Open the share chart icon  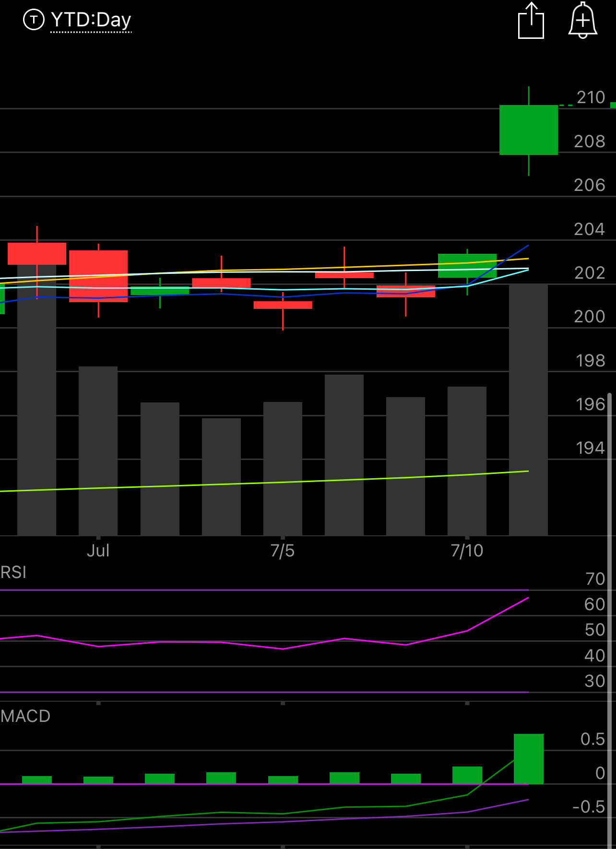pyautogui.click(x=531, y=21)
